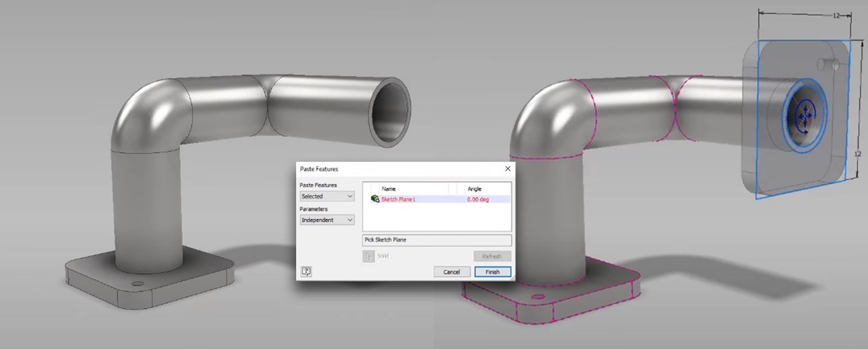Image resolution: width=868 pixels, height=349 pixels.
Task: Select the 'Sketch Plane1' name text
Action: [x=398, y=199]
